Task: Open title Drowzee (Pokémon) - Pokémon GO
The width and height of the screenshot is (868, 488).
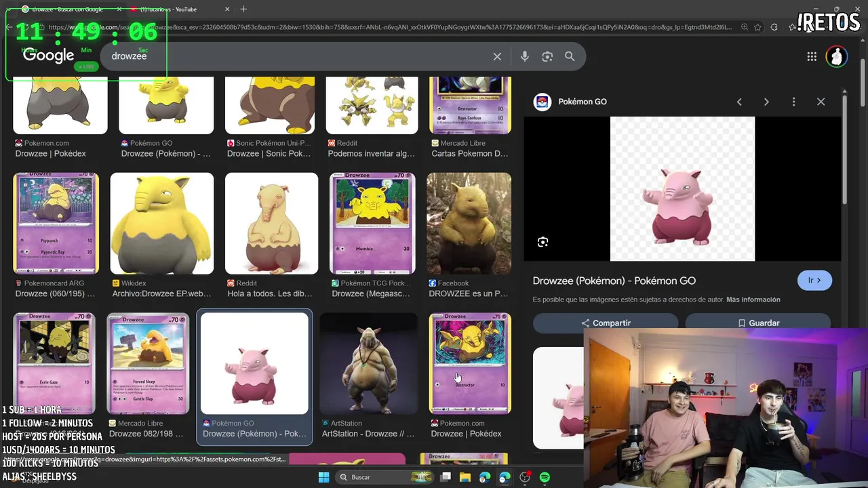Action: 614,281
